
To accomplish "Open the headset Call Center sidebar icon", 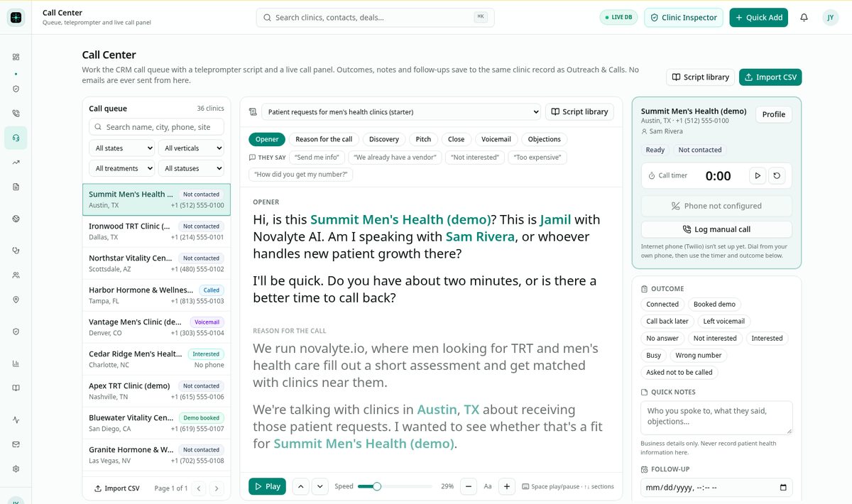I will (x=16, y=138).
